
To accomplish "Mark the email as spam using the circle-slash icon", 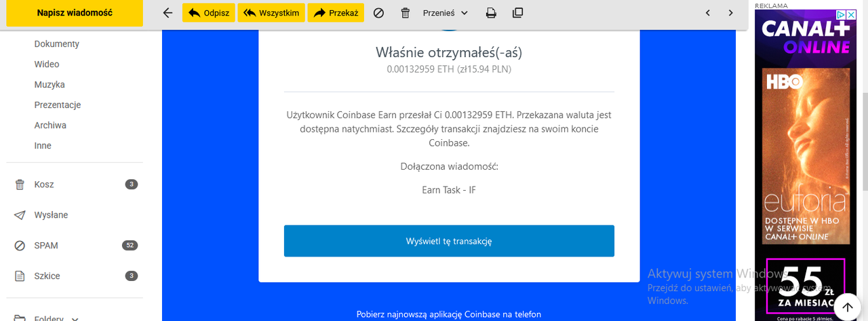I will (379, 13).
